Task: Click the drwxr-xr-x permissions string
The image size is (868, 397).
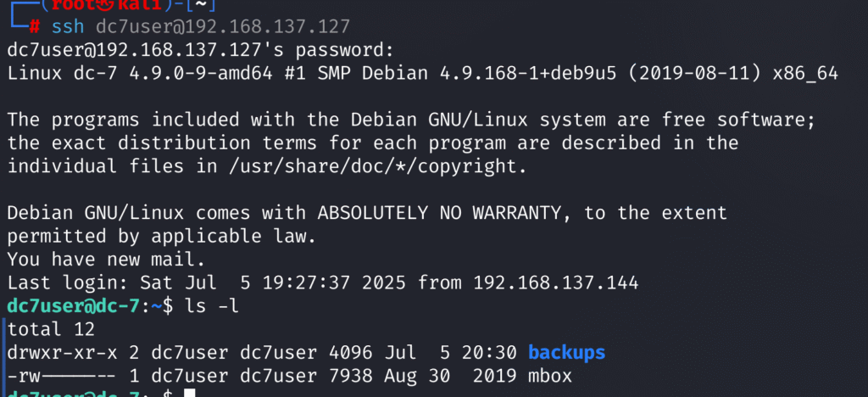Action: pos(63,352)
